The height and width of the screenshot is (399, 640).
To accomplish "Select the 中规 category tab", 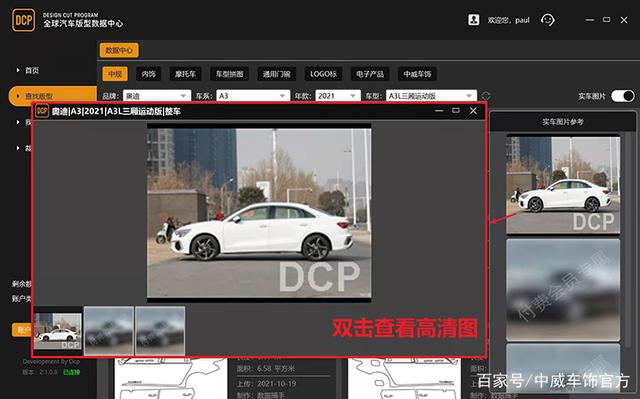I will pos(115,74).
